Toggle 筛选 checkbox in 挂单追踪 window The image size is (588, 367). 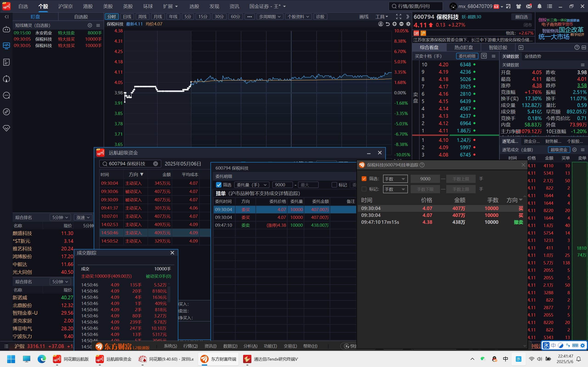point(364,179)
